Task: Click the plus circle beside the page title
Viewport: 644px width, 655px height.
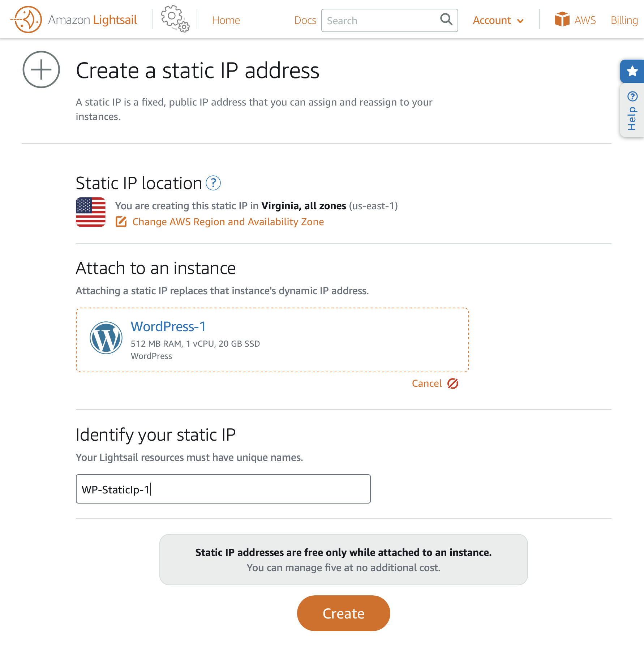Action: pyautogui.click(x=41, y=70)
